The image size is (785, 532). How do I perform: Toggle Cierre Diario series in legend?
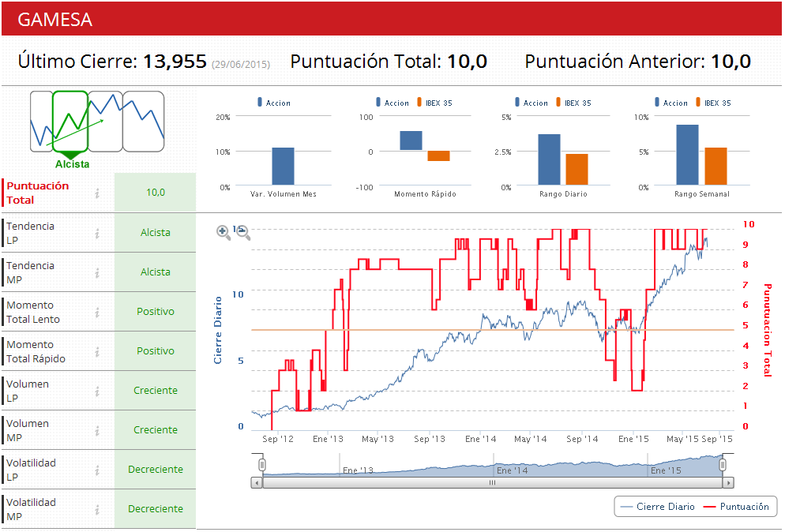(x=657, y=507)
